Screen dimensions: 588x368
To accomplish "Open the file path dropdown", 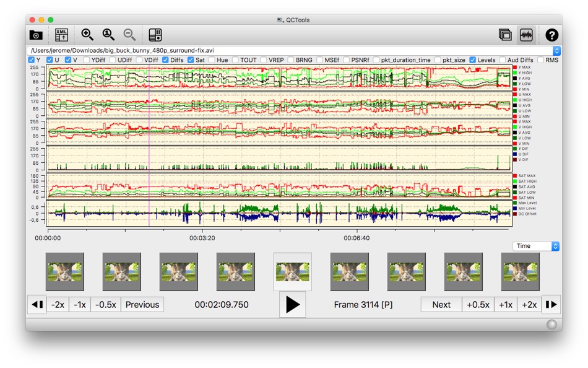I will click(556, 51).
